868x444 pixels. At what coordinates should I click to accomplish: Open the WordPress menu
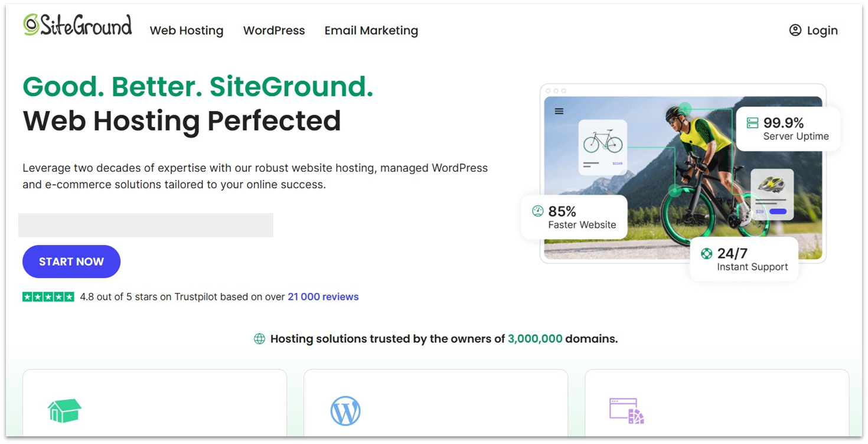(x=274, y=31)
